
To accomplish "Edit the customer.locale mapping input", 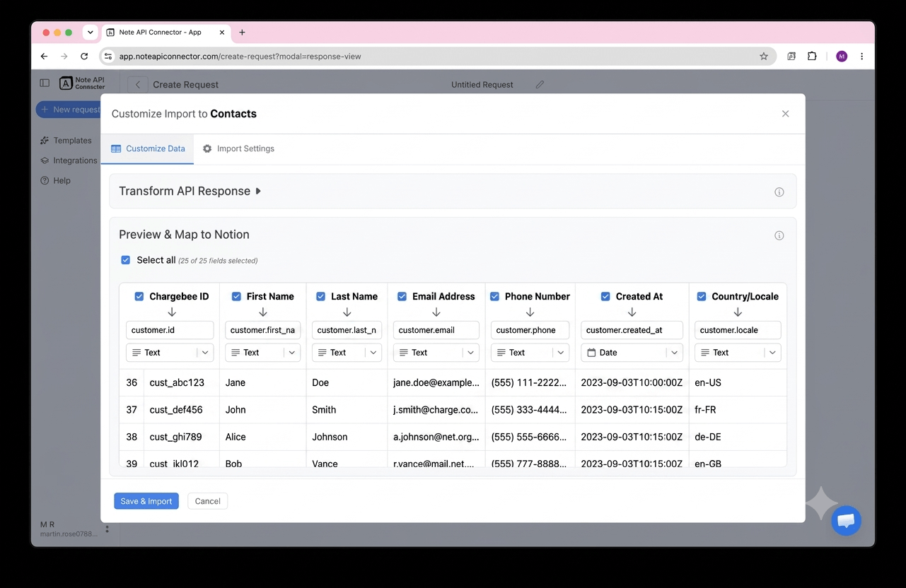I will [738, 330].
